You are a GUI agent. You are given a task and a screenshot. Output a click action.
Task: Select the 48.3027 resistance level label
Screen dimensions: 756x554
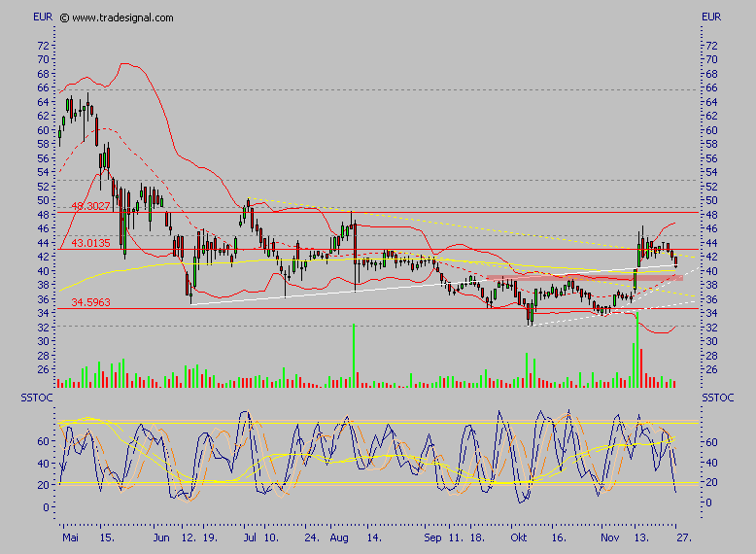(91, 206)
